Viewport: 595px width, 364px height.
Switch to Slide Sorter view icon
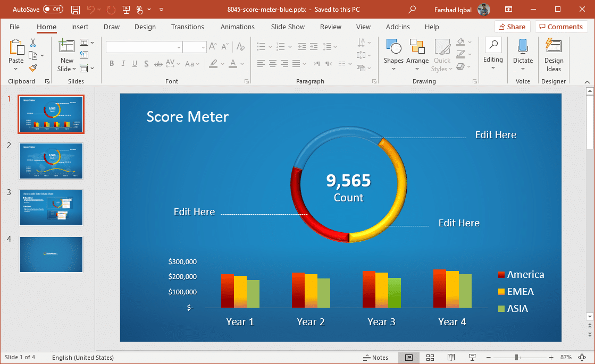430,358
